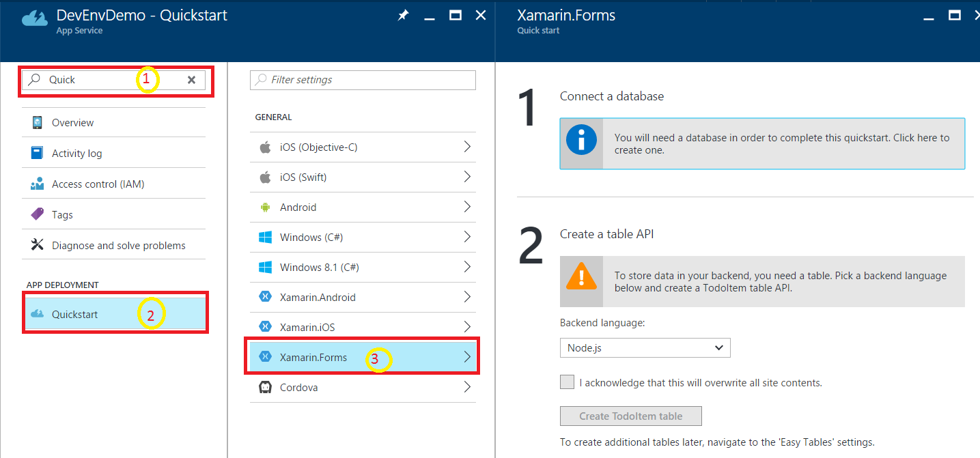Click Create TodoItem table button
This screenshot has width=980, height=458.
(630, 416)
